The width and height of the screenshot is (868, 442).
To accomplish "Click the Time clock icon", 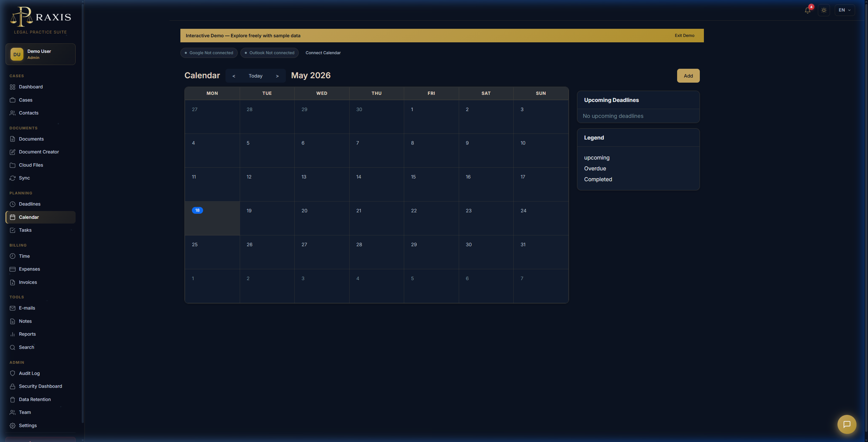I will (13, 256).
